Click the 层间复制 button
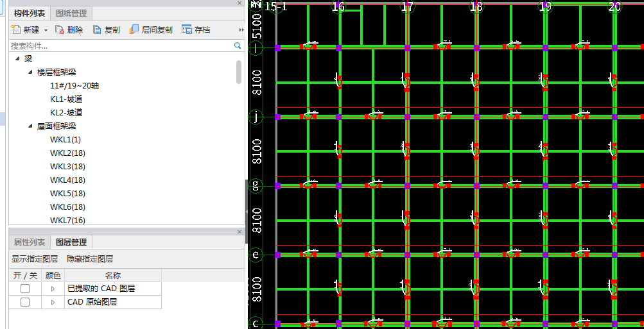 pos(151,30)
